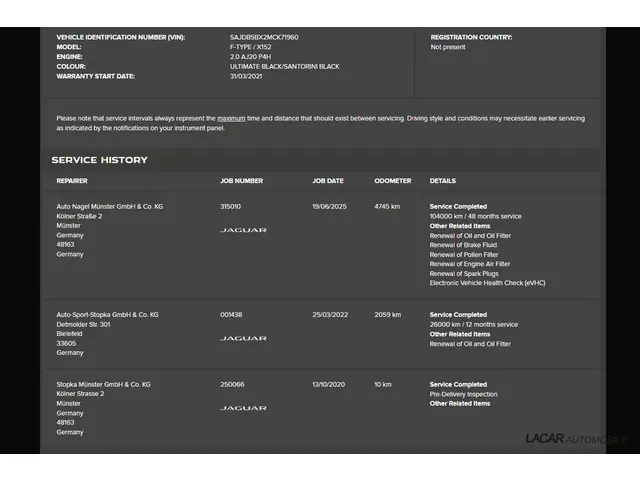Click repairer Auto Nagel Münster GmbH & Co. KG

pos(109,206)
